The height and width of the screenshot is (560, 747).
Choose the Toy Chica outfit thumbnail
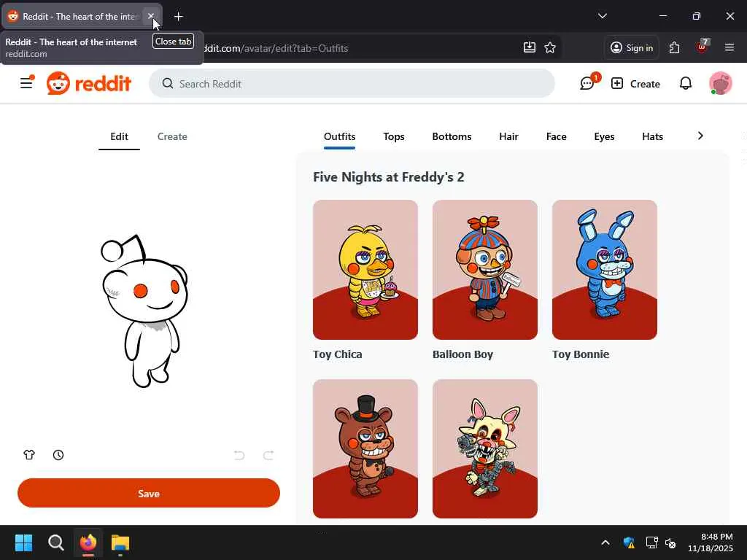(x=365, y=270)
